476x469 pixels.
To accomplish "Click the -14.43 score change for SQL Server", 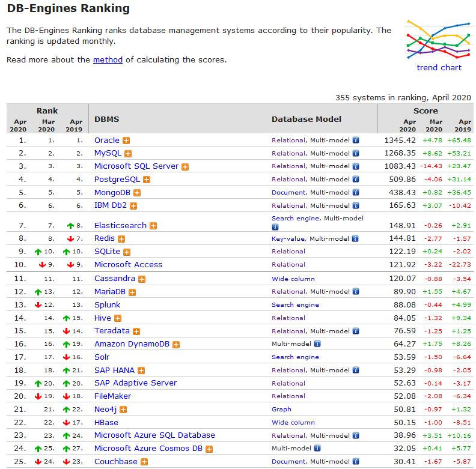I will pos(431,166).
